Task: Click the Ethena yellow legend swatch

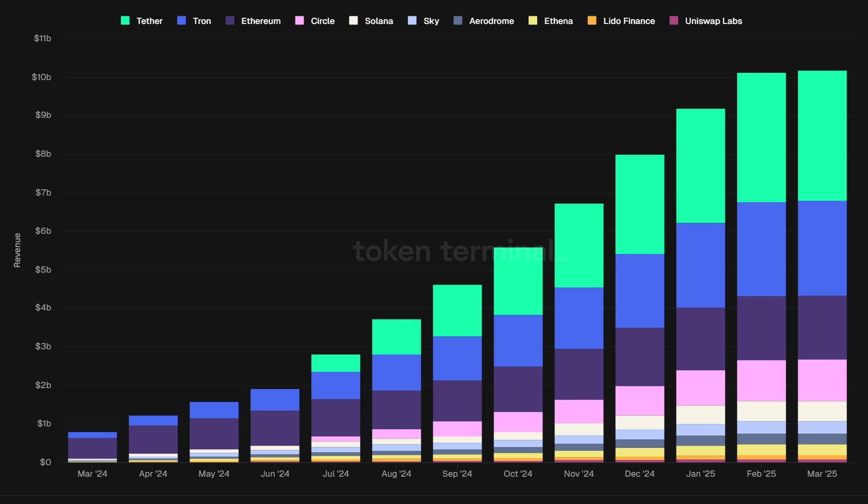Action: pos(533,21)
